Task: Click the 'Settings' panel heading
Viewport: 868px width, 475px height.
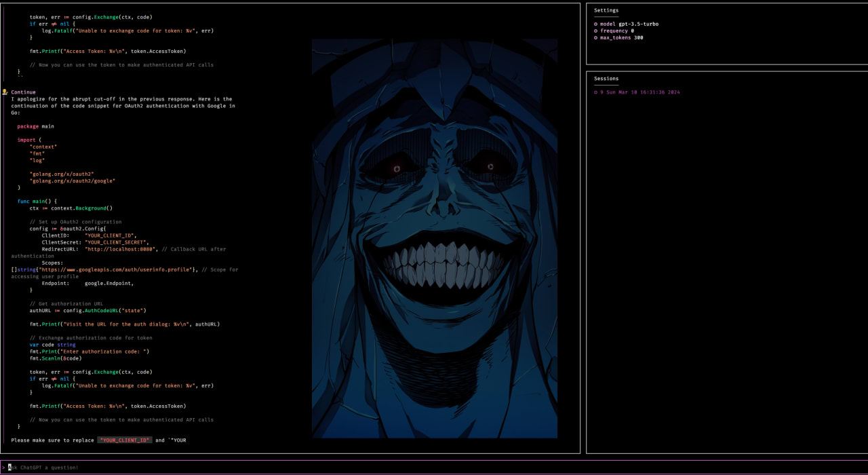Action: (606, 10)
